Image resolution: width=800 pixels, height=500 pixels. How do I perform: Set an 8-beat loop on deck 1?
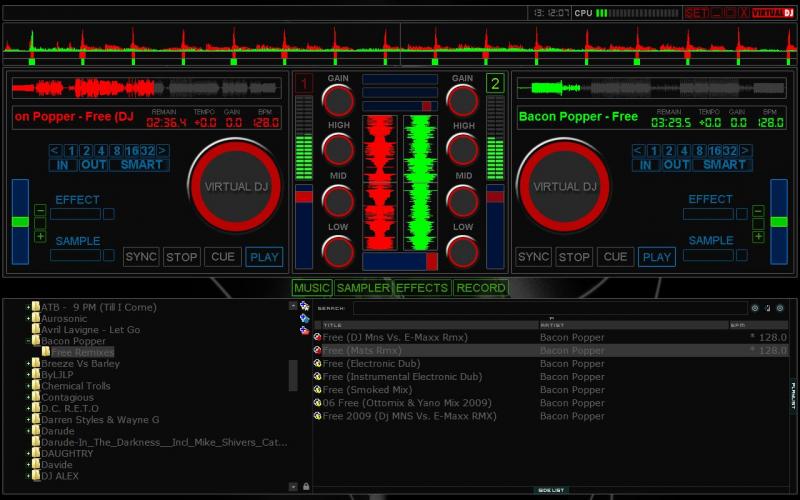pyautogui.click(x=117, y=151)
